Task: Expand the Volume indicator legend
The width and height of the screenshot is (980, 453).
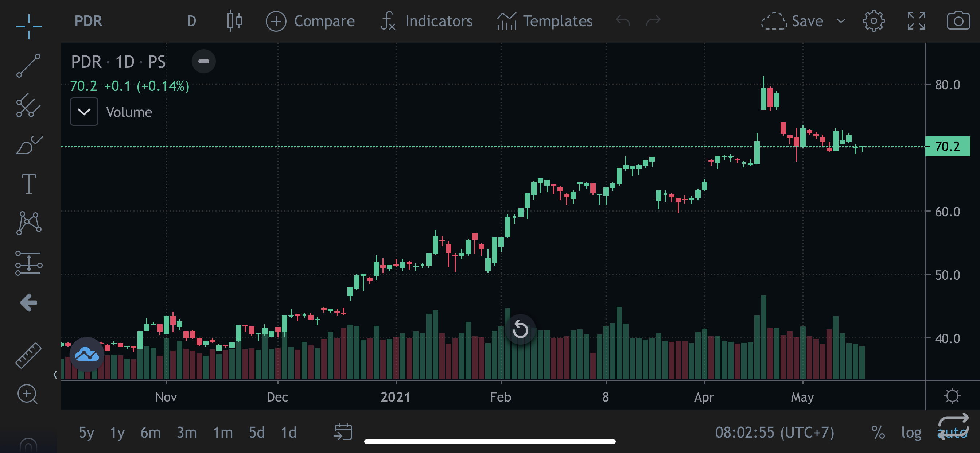Action: tap(84, 112)
